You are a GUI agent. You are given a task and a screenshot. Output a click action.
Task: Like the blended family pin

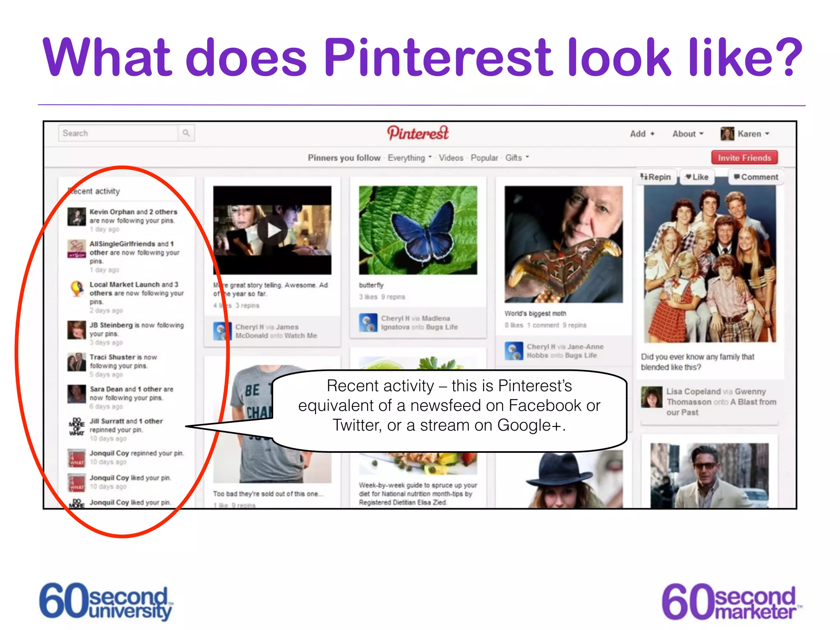pos(697,177)
